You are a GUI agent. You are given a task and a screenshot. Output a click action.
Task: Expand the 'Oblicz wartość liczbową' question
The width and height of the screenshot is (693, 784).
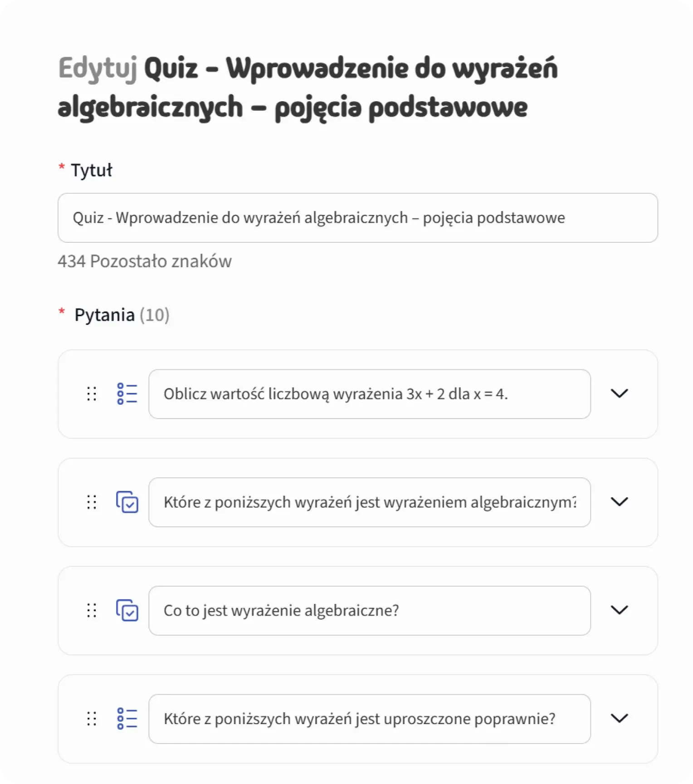point(619,393)
